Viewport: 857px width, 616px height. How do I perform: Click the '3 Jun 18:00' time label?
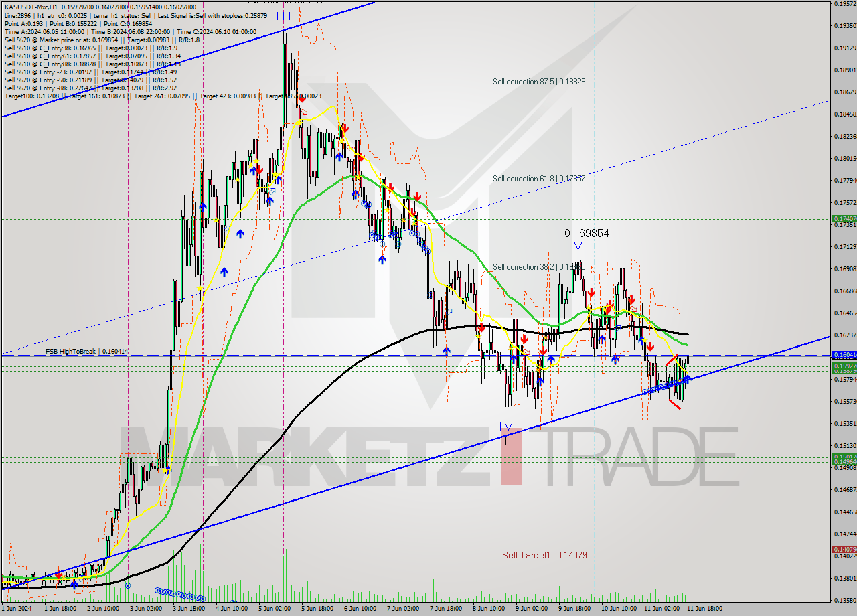[188, 609]
